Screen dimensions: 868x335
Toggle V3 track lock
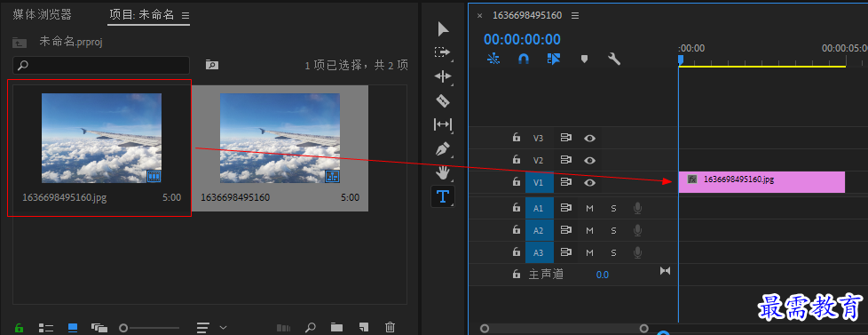[517, 138]
